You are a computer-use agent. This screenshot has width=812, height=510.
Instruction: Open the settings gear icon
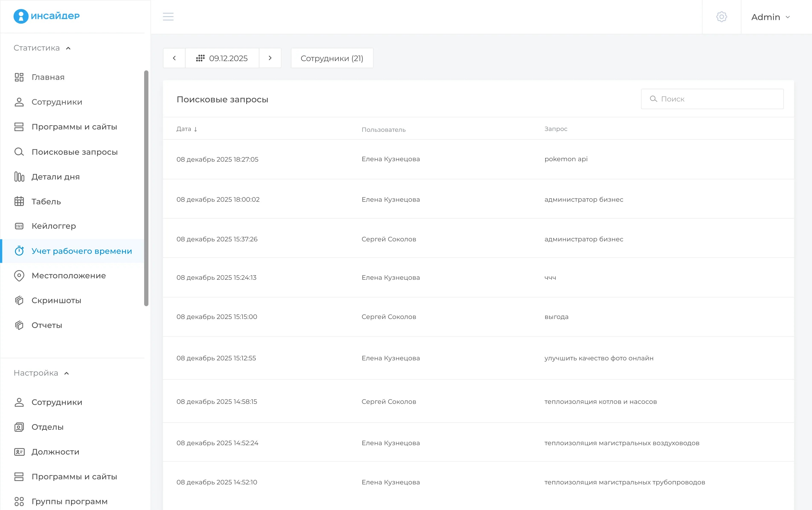tap(721, 17)
